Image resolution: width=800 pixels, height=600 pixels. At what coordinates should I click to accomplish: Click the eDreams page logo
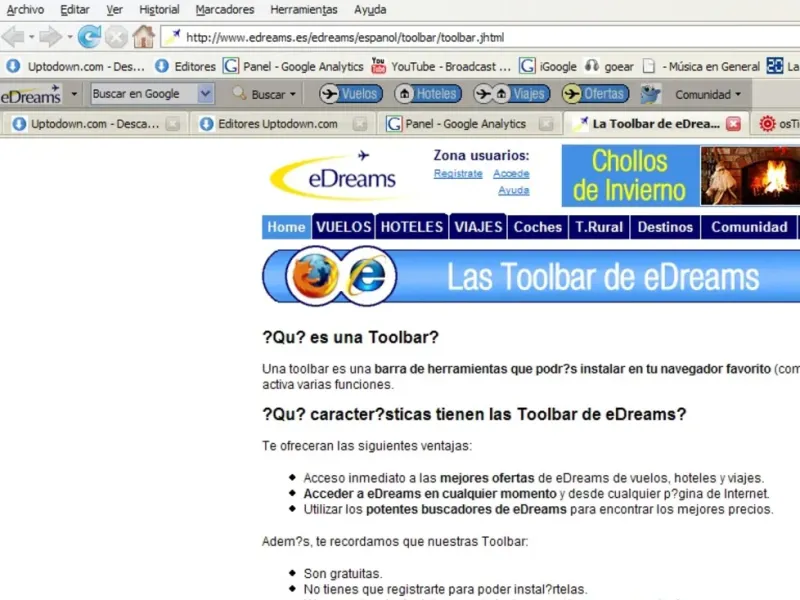[334, 175]
